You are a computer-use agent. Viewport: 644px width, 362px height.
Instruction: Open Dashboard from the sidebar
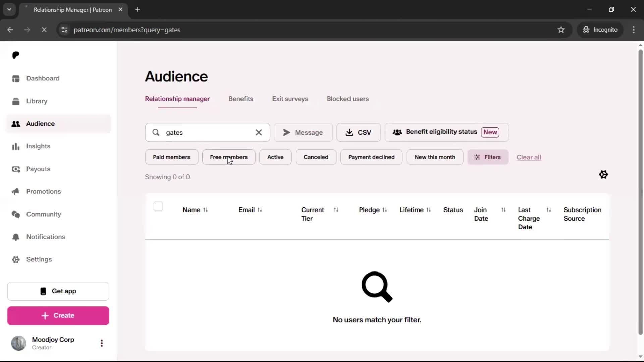(58, 78)
